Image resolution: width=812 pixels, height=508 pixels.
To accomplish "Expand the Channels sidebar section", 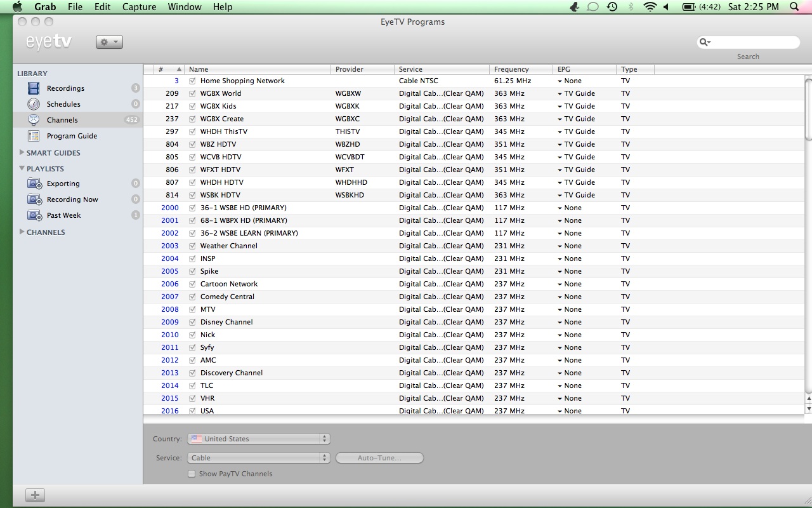I will pyautogui.click(x=22, y=232).
